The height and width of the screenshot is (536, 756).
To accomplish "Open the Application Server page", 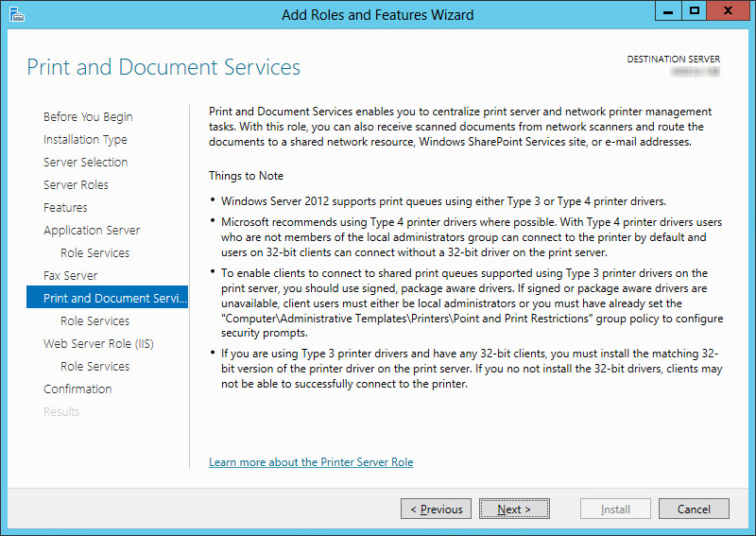I will pos(92,231).
